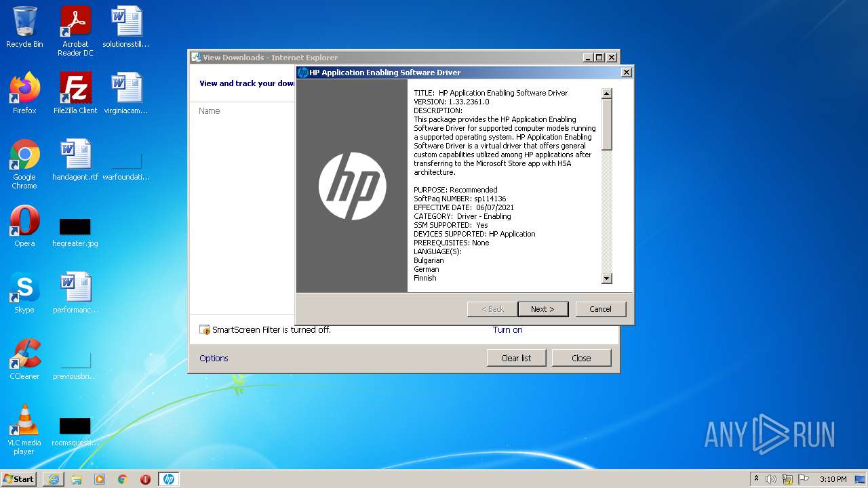Minimize the View Downloads window
This screenshot has width=868, height=488.
[x=588, y=58]
